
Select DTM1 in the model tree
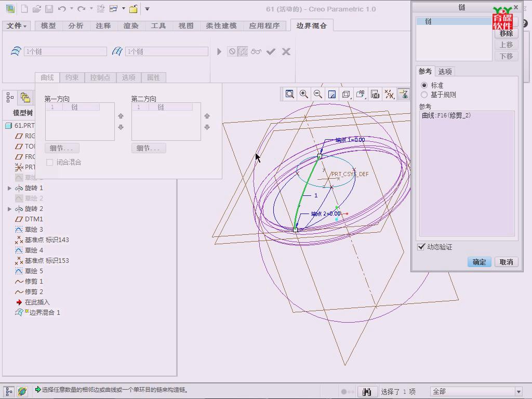tap(34, 219)
